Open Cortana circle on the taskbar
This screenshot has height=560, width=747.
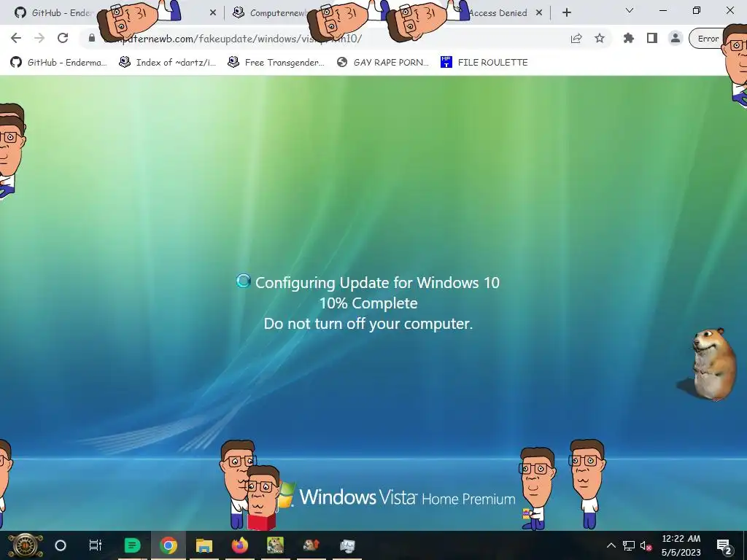61,545
